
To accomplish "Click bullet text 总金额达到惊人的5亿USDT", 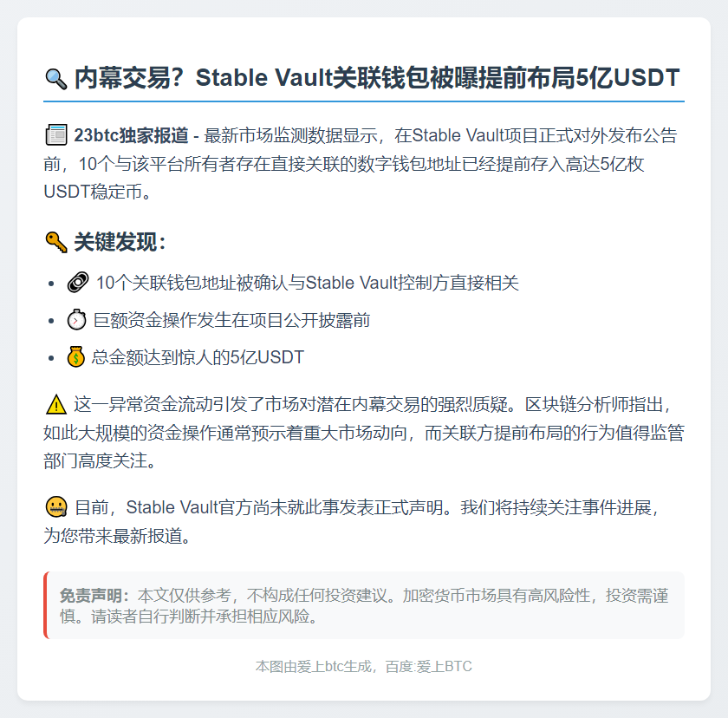I will 198,357.
